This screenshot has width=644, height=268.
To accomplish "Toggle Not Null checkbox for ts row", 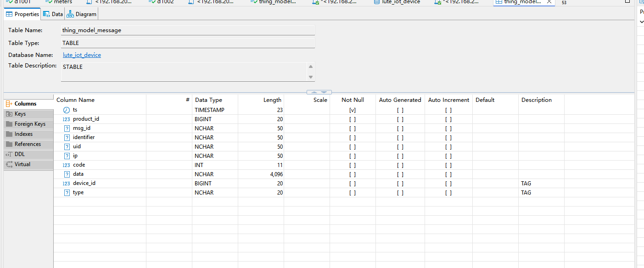I will pos(353,110).
